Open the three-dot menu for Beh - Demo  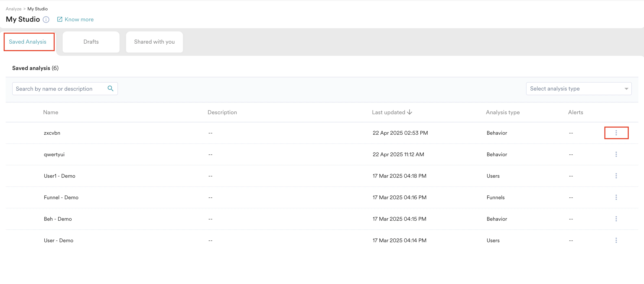point(616,219)
